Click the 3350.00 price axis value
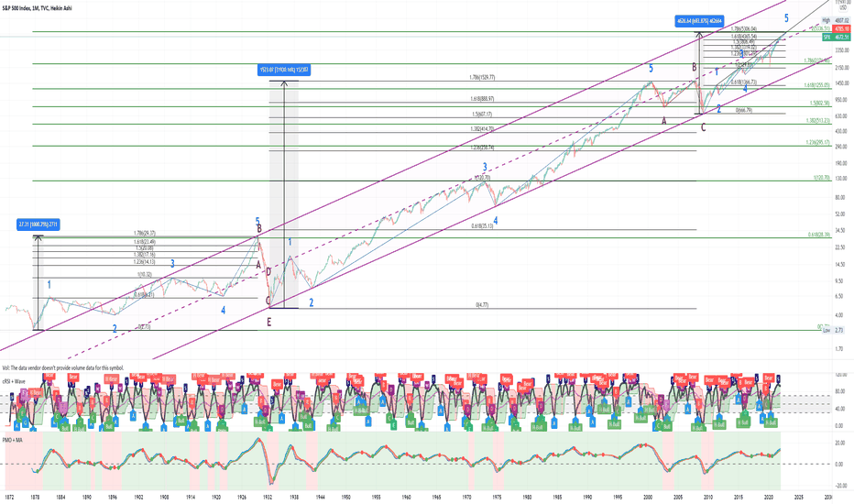Screen dimensions: 854x504 pyautogui.click(x=841, y=49)
